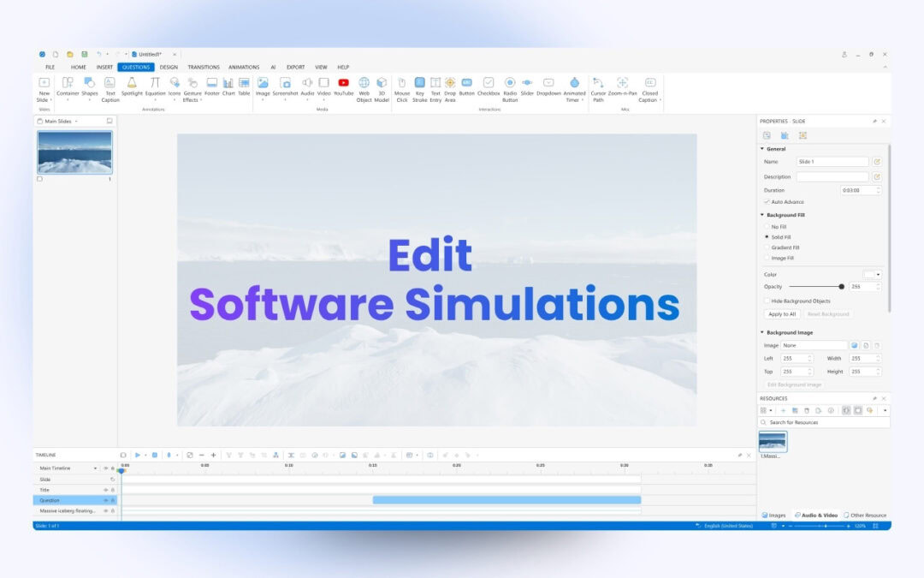The height and width of the screenshot is (578, 924).
Task: Toggle visibility of the Title timeline row
Action: 105,490
